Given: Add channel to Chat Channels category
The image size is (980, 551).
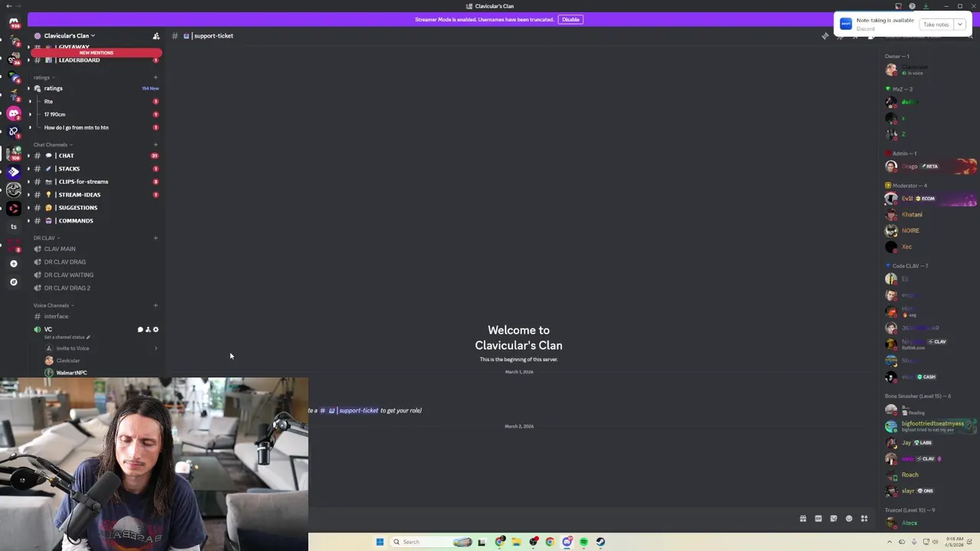Looking at the screenshot, I should (x=155, y=145).
